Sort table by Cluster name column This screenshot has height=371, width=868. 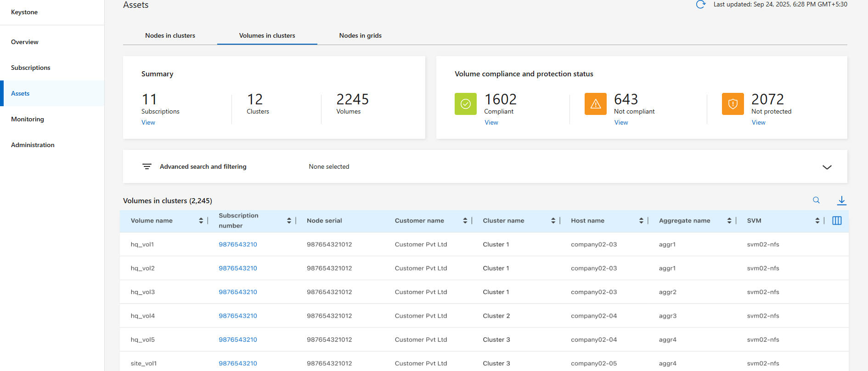point(553,221)
